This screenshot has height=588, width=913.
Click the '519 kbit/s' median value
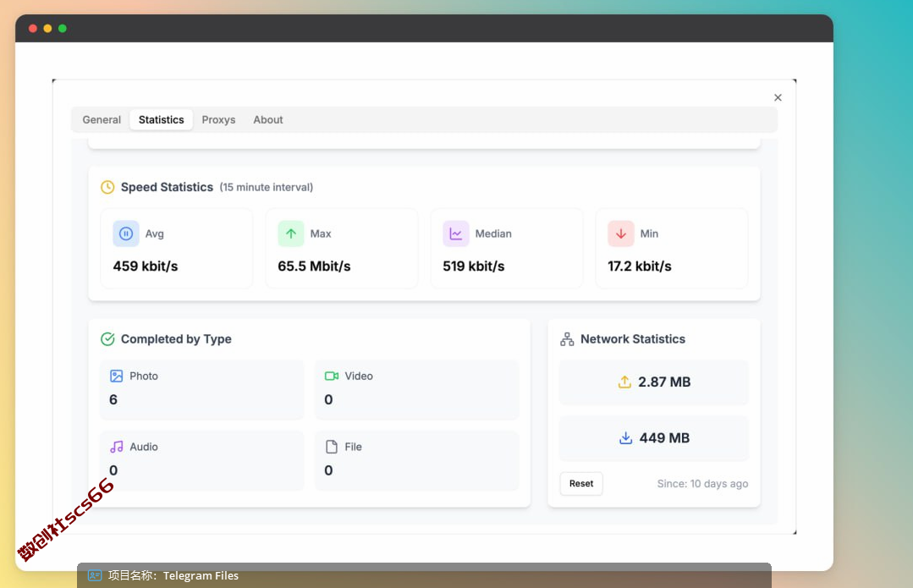point(473,266)
